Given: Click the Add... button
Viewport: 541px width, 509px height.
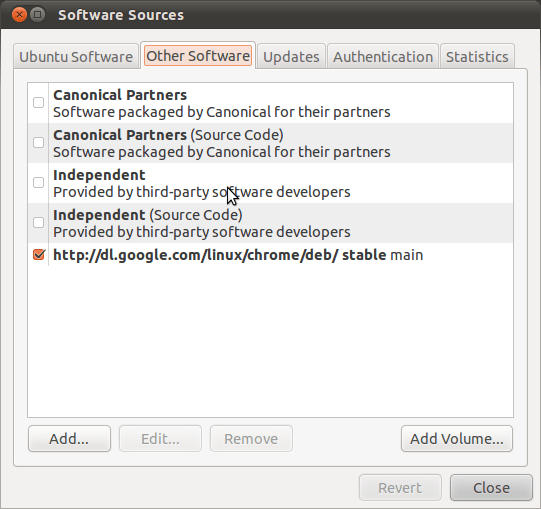Looking at the screenshot, I should pos(69,439).
